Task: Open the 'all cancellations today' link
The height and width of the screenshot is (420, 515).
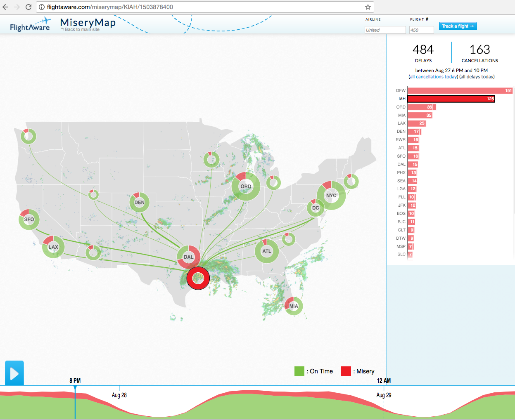Action: click(433, 77)
